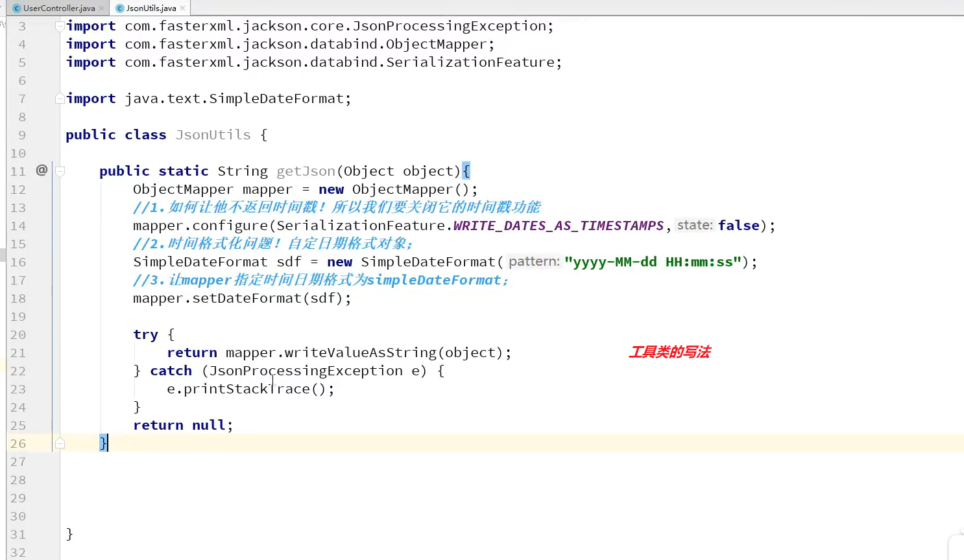Screen dimensions: 964x560
Task: Place cursor on JsonUtils class name
Action: (213, 135)
